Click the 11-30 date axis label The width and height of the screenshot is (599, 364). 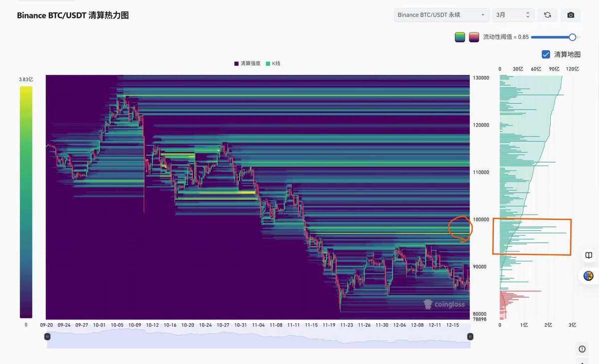382,325
